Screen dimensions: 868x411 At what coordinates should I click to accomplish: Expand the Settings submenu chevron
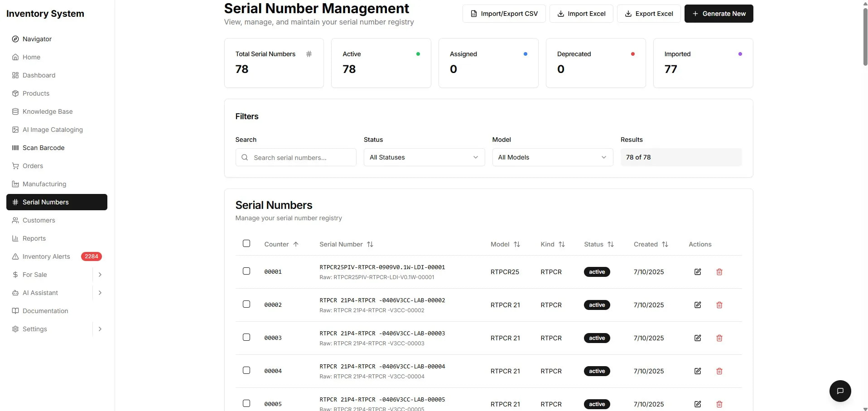(100, 329)
